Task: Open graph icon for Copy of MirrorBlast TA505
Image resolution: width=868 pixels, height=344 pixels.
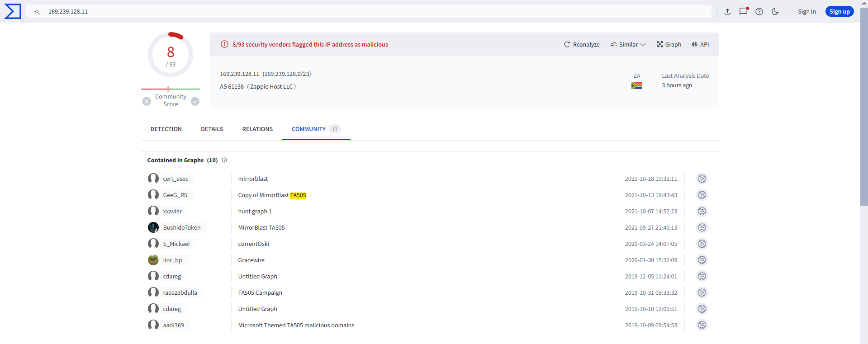Action: 702,195
